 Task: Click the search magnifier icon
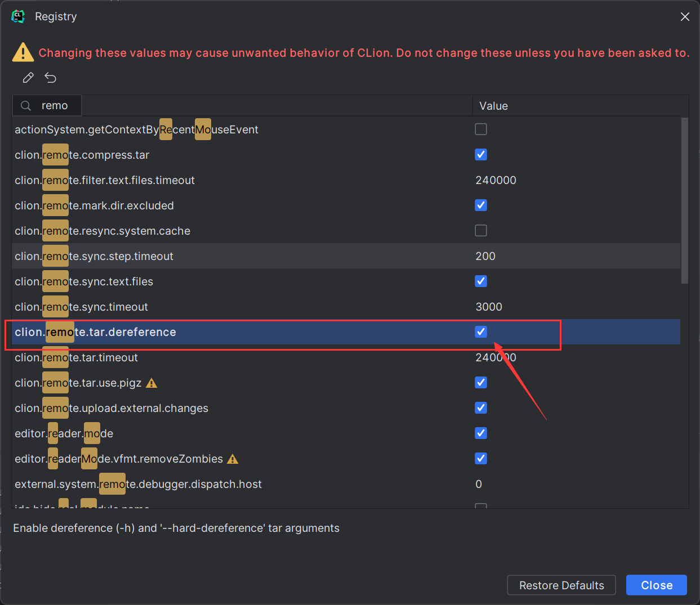26,106
